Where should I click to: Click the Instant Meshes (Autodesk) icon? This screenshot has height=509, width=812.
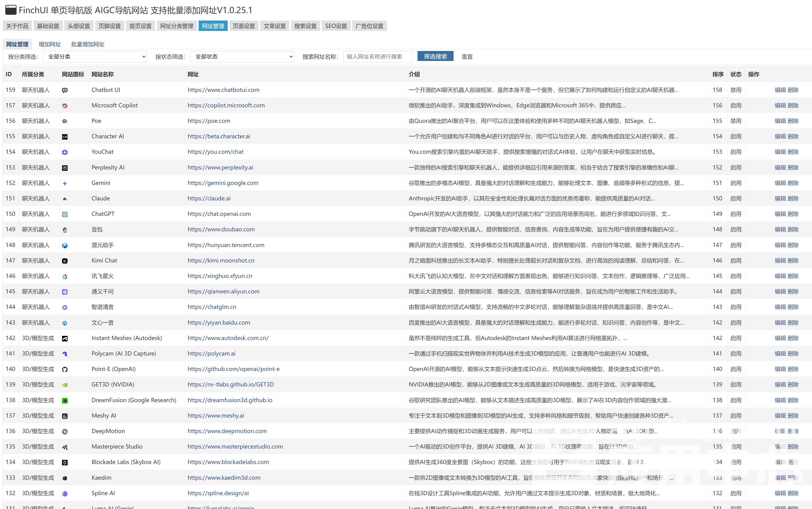65,338
